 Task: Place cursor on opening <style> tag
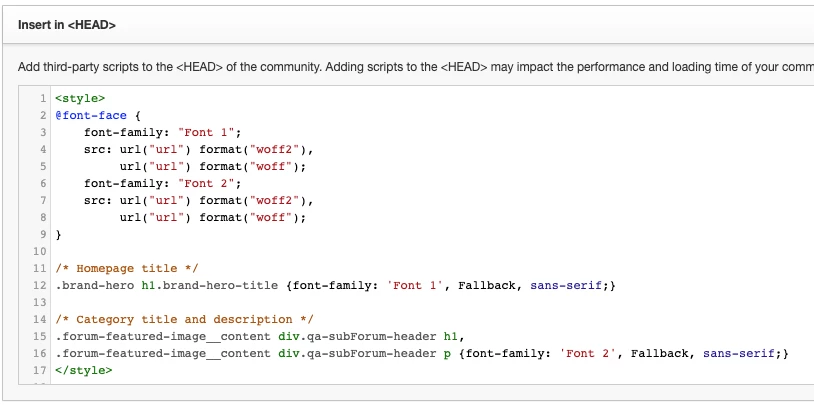(80, 98)
